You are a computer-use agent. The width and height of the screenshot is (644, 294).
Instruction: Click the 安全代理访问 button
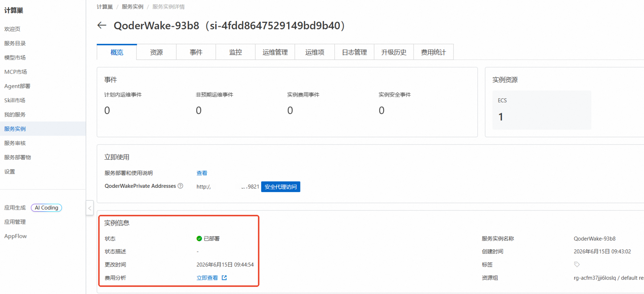pyautogui.click(x=280, y=187)
